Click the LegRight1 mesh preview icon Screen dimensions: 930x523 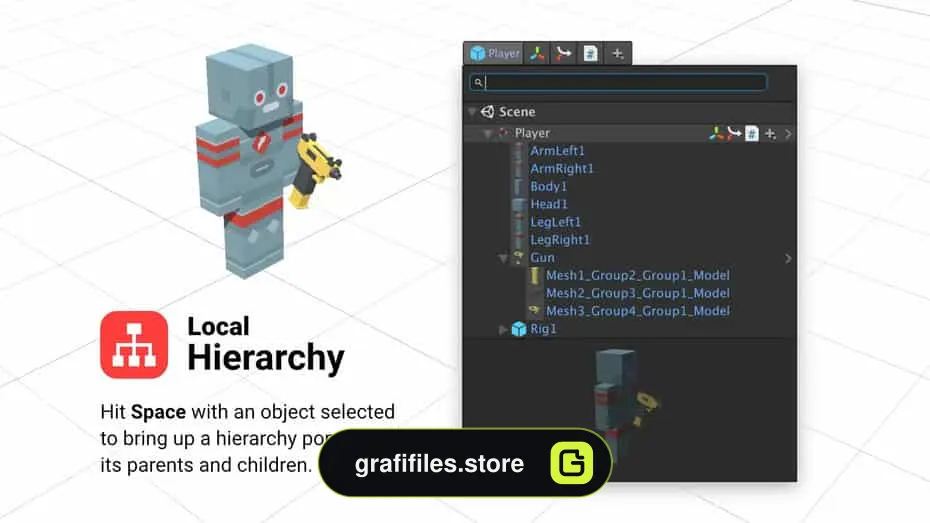[x=519, y=240]
